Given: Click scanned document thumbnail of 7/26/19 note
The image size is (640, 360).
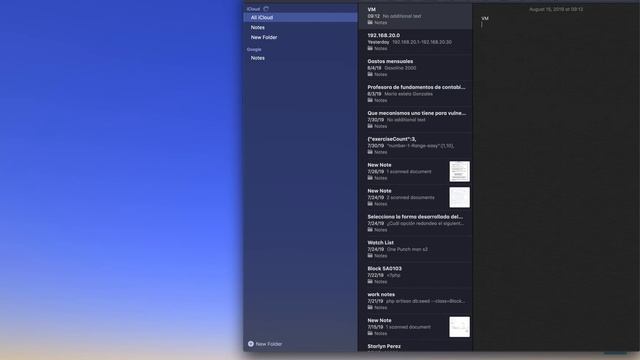Looking at the screenshot, I should click(460, 171).
